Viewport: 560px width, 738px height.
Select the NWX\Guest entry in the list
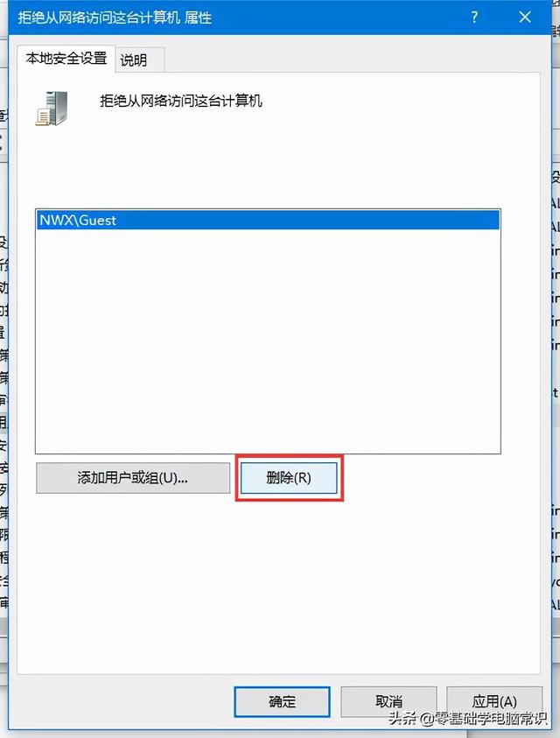point(267,221)
